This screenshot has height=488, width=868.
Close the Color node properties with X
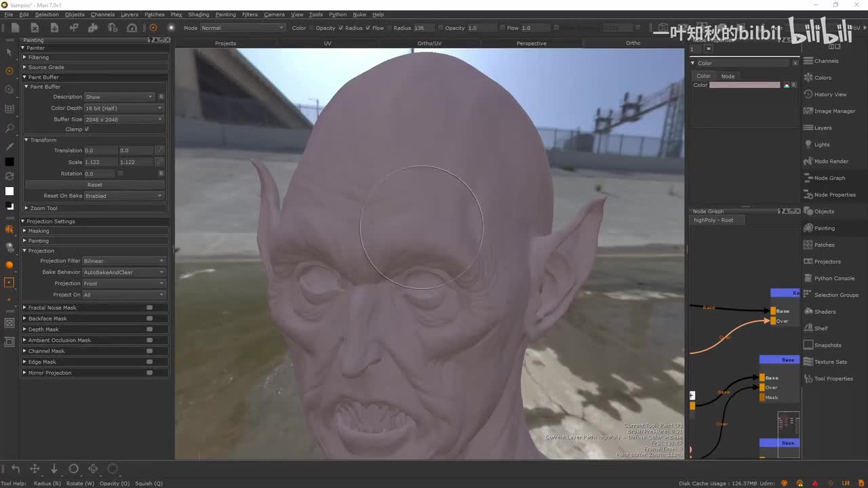point(795,63)
